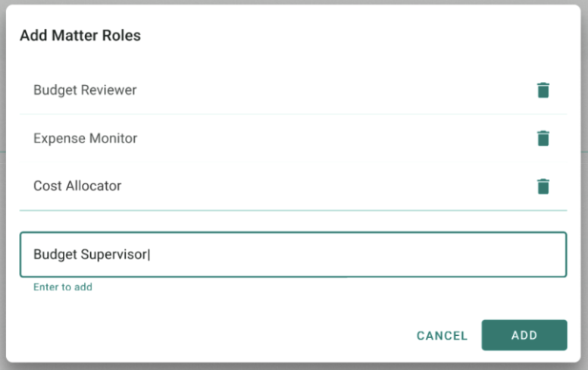Click the Enter to add hint text

63,287
